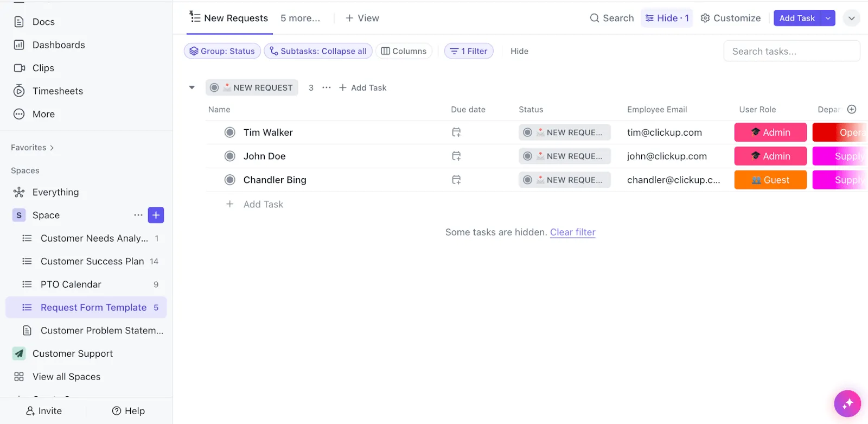The width and height of the screenshot is (868, 424).
Task: Click the Clear filter link
Action: pyautogui.click(x=572, y=232)
